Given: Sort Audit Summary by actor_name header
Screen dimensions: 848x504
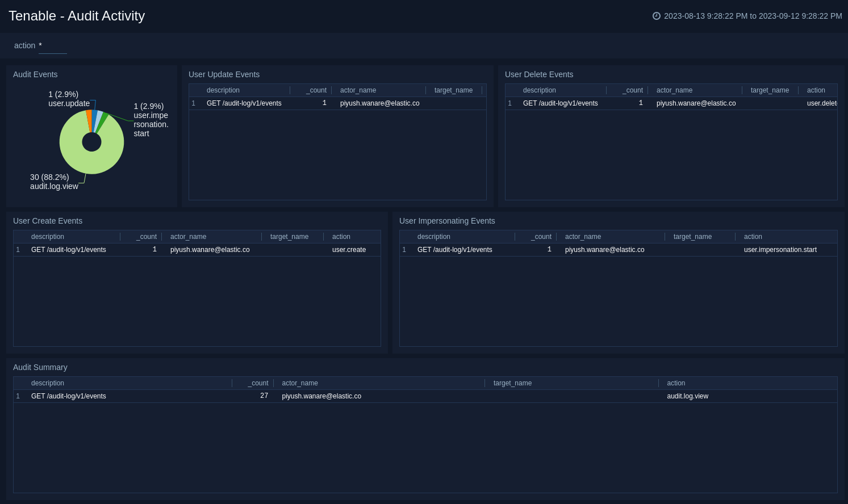Looking at the screenshot, I should pyautogui.click(x=300, y=383).
